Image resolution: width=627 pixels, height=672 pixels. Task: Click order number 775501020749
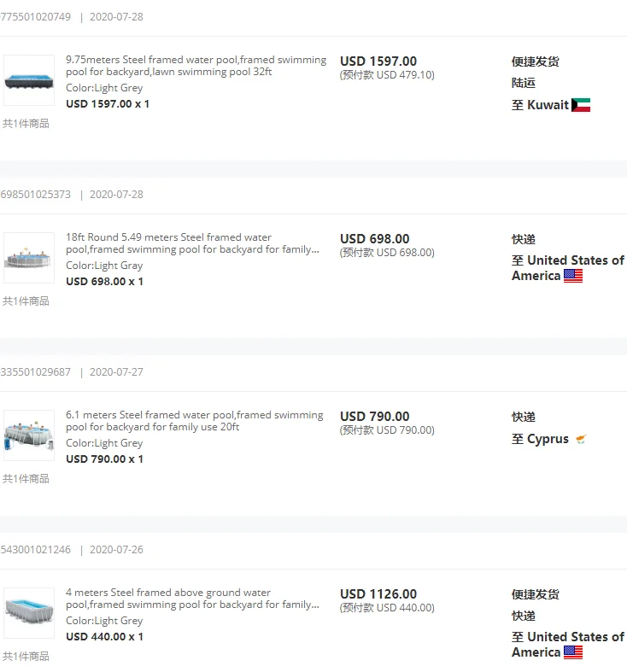pyautogui.click(x=36, y=17)
